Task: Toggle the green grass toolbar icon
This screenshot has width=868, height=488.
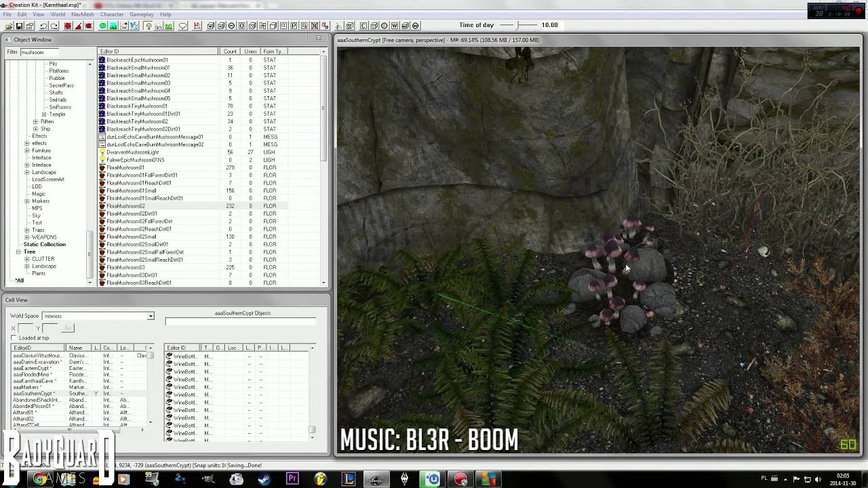Action: [169, 26]
